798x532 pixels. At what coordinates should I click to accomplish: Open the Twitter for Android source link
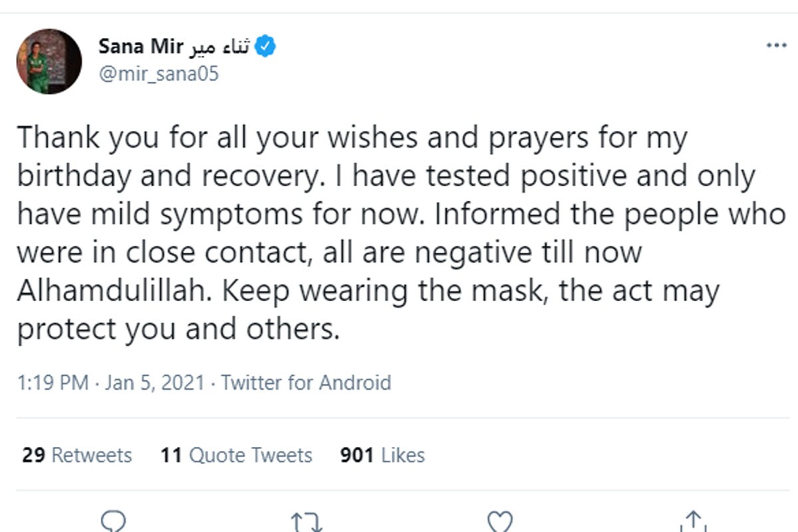pyautogui.click(x=306, y=383)
